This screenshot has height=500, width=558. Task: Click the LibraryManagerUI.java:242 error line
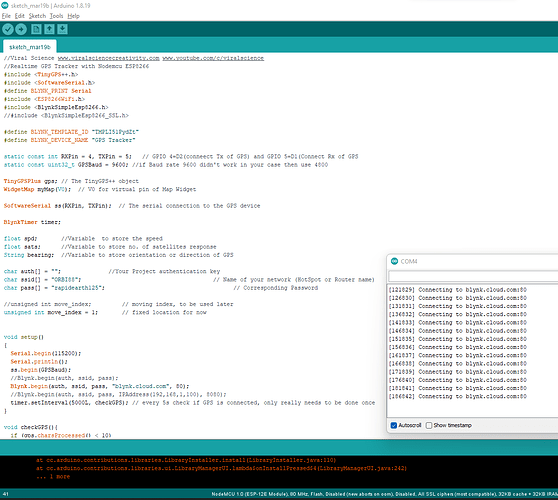click(x=221, y=468)
